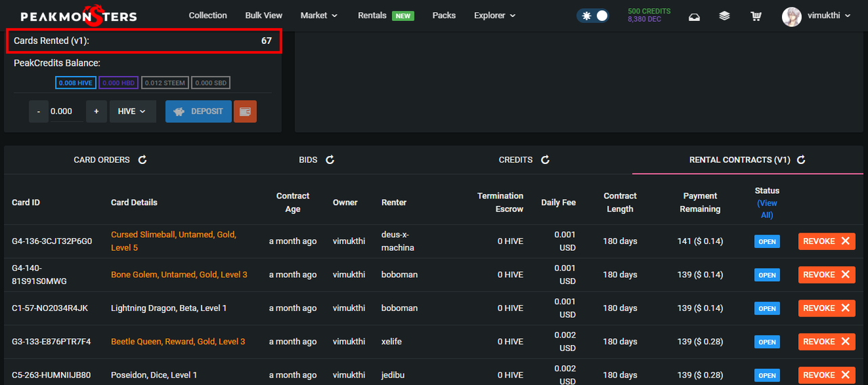Click the Cards Rented (v1) count 67
This screenshot has width=868, height=385.
(x=267, y=41)
